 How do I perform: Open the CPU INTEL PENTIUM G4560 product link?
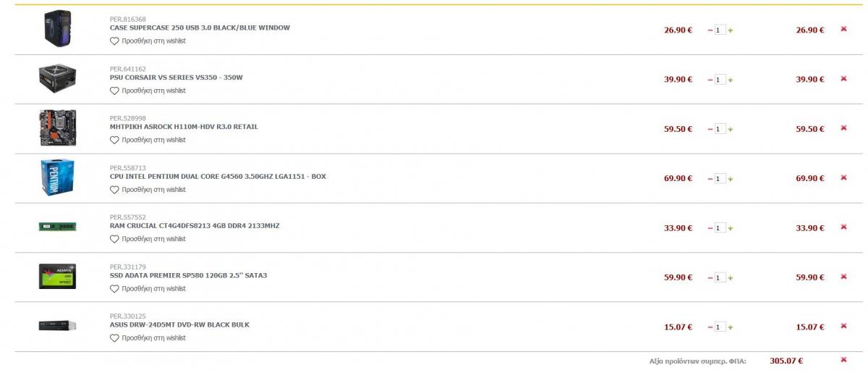(218, 177)
